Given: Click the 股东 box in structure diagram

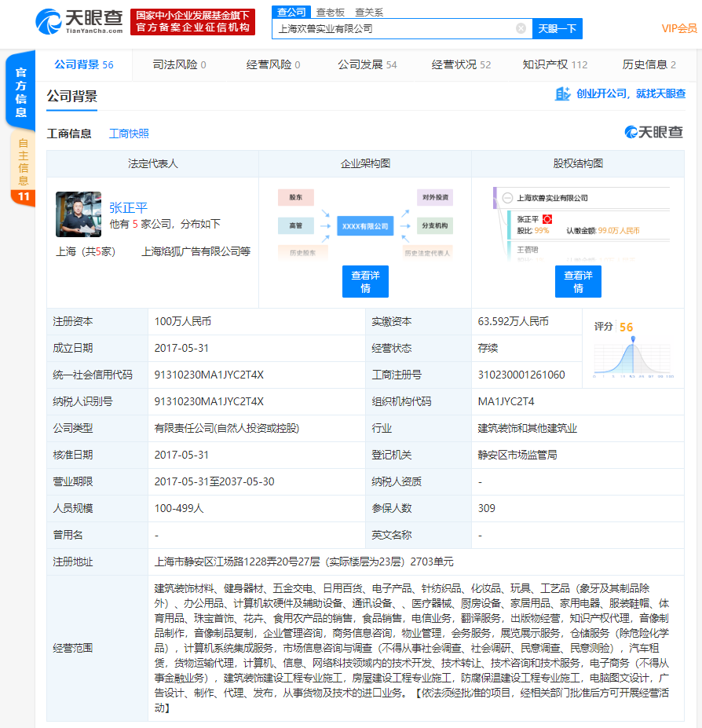Looking at the screenshot, I should pyautogui.click(x=296, y=197).
